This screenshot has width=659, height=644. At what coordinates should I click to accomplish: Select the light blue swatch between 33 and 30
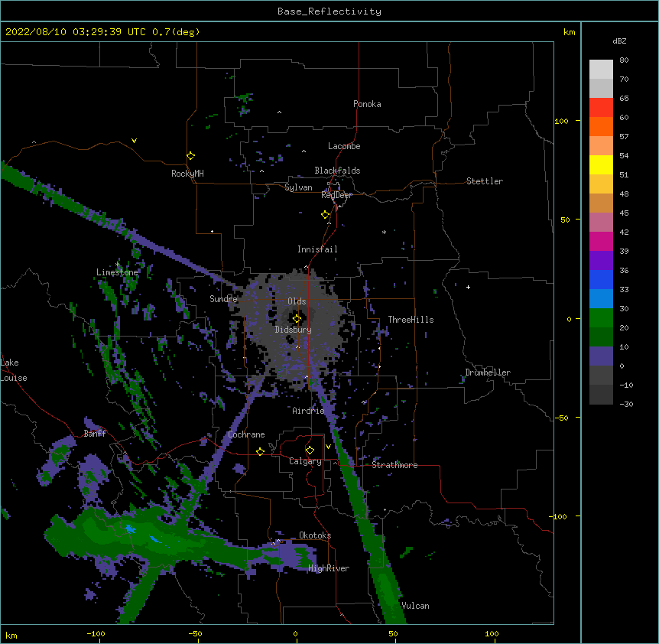[601, 299]
